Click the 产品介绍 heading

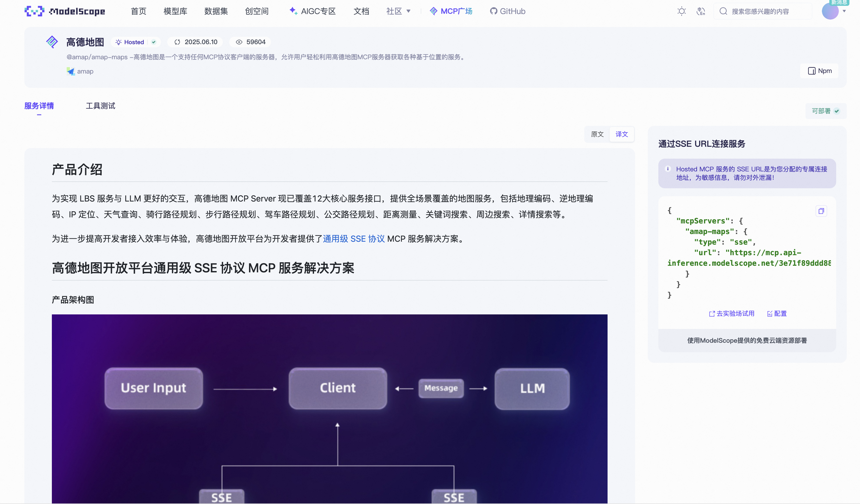(77, 169)
